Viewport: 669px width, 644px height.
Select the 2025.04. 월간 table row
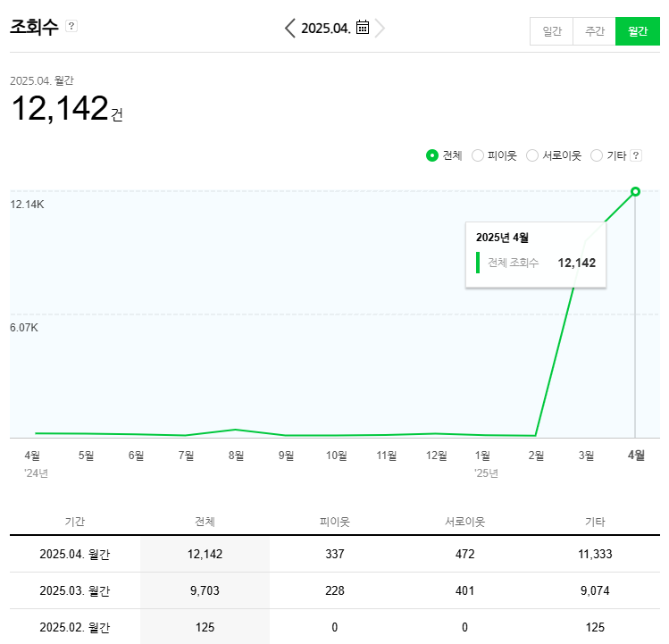coord(335,554)
